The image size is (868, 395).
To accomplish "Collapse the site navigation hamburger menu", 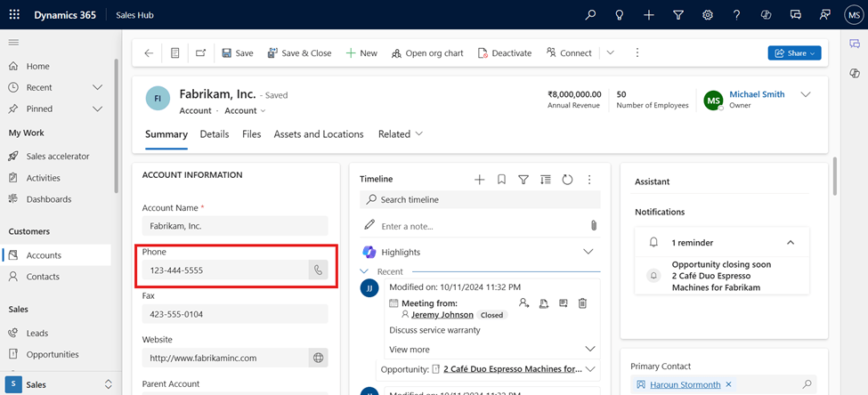I will tap(13, 42).
